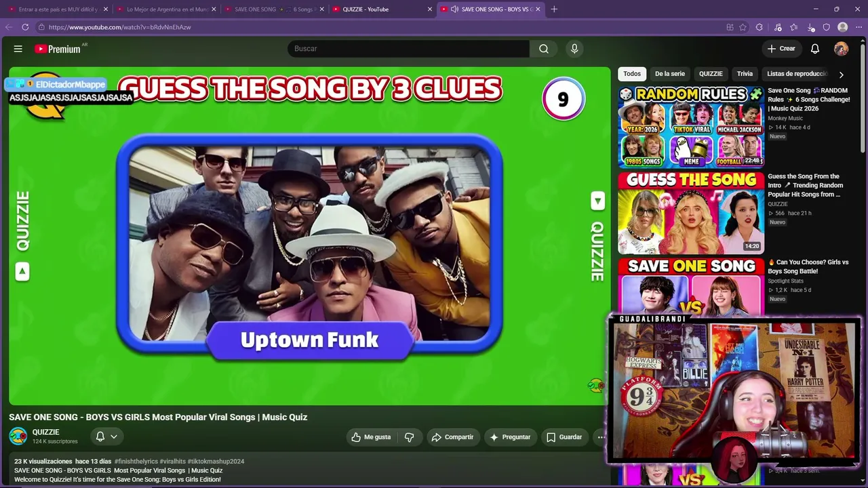Screen dimensions: 868x488
Task: Select the 'QUIZZIE' filter chip
Action: click(x=711, y=74)
